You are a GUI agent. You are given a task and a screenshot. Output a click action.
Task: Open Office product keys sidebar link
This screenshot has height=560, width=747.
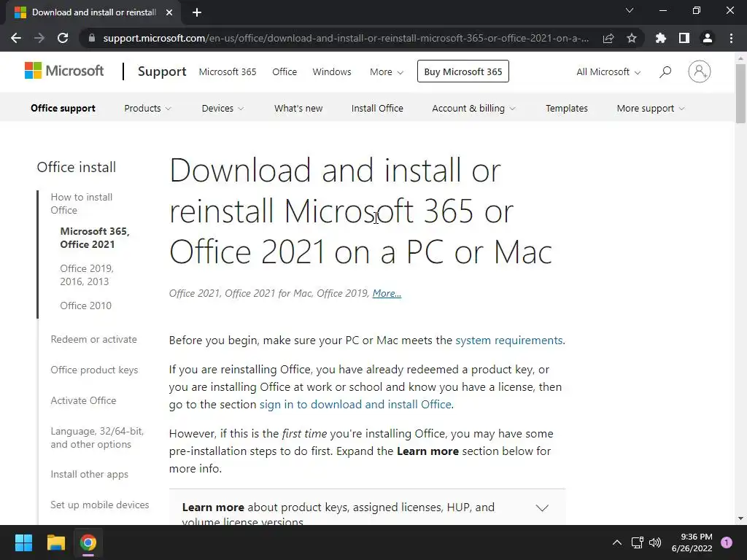[94, 370]
